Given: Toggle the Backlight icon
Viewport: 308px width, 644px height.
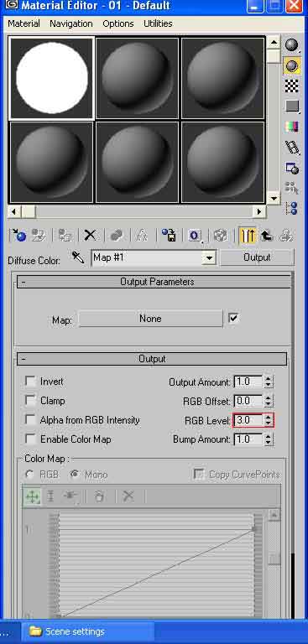Looking at the screenshot, I should pos(292,65).
